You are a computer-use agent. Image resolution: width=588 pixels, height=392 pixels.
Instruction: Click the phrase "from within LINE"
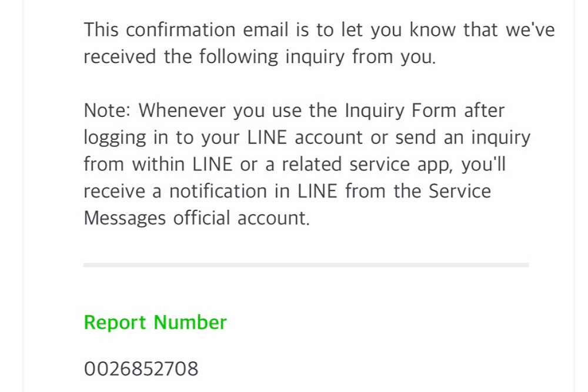[x=159, y=165]
